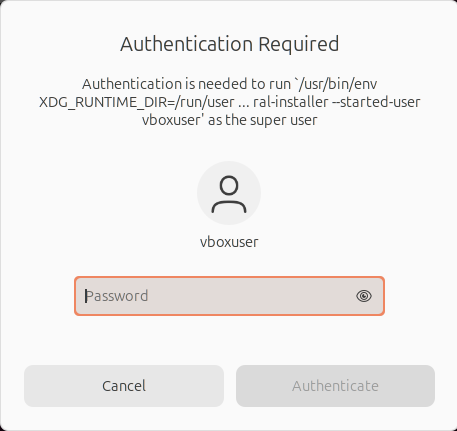Select the vboxuser username label

click(x=229, y=242)
